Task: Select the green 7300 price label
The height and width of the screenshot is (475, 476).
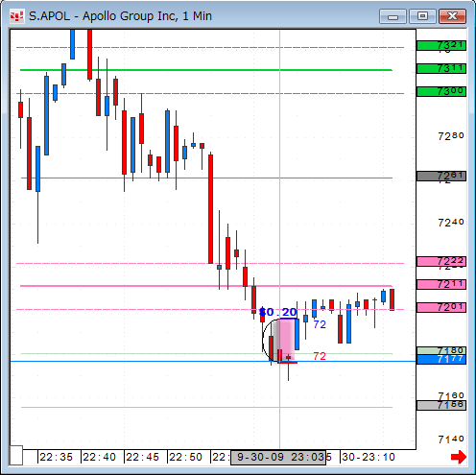Action: click(x=441, y=91)
